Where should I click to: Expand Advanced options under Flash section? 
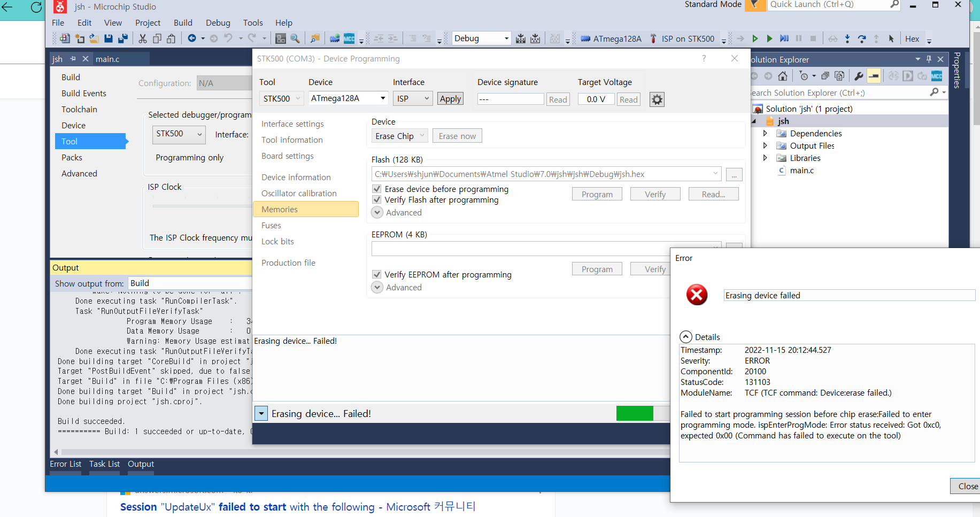377,213
